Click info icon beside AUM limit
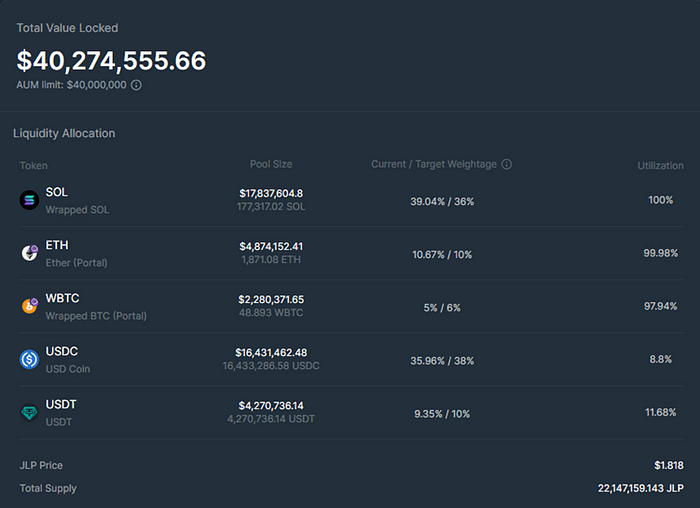The height and width of the screenshot is (508, 700). click(136, 85)
